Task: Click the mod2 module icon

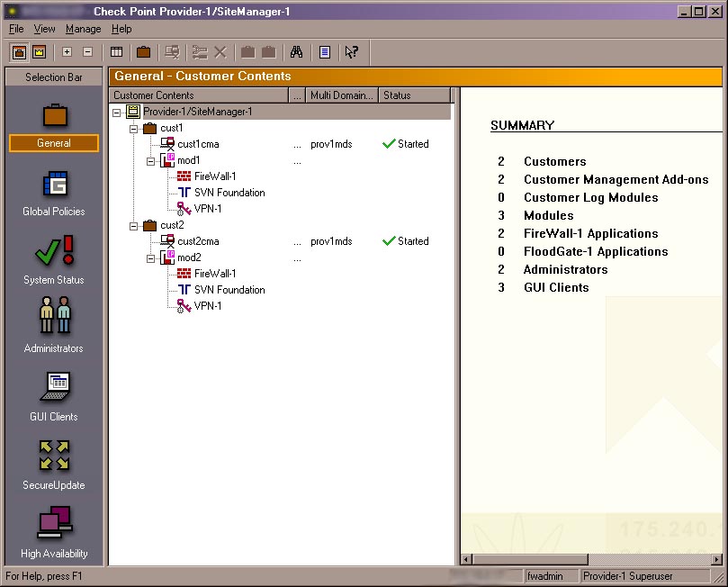Action: click(x=167, y=257)
